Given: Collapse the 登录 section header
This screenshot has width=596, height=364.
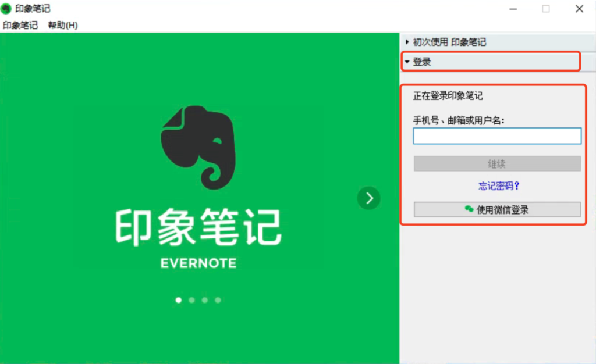Looking at the screenshot, I should [x=498, y=62].
